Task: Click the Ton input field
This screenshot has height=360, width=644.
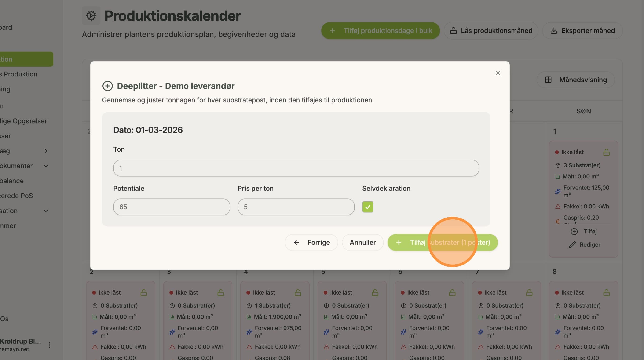Action: point(296,168)
